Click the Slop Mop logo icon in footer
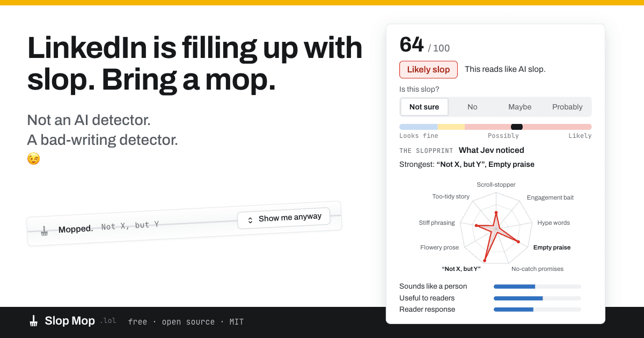Screen dimensions: 644x338 point(33,321)
